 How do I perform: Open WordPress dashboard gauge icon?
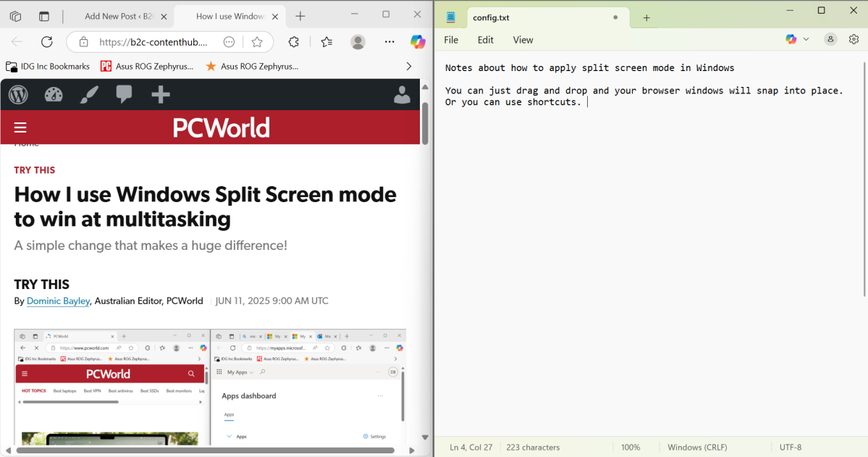pos(54,95)
